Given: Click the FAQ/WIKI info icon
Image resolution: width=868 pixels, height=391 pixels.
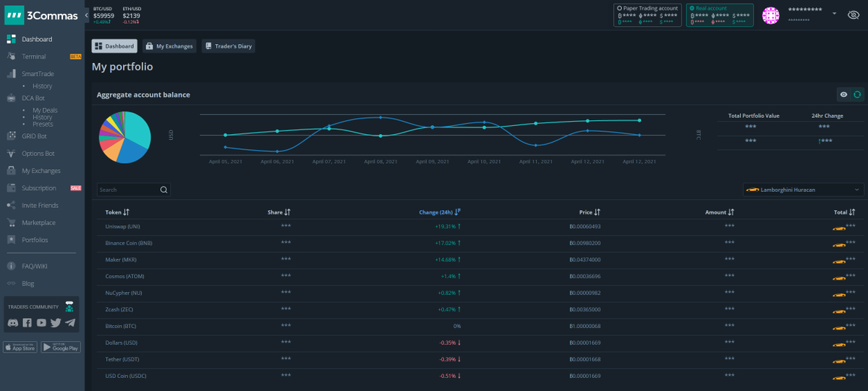Looking at the screenshot, I should [x=12, y=266].
